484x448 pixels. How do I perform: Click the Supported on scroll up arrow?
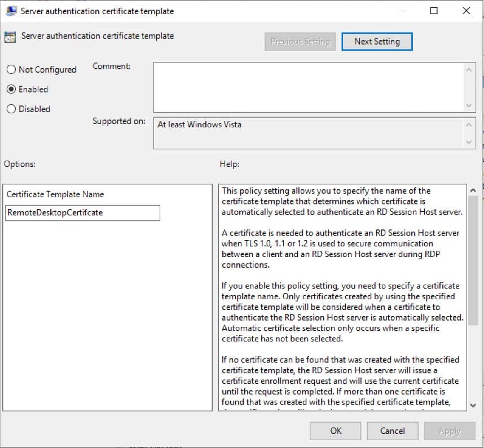(469, 125)
